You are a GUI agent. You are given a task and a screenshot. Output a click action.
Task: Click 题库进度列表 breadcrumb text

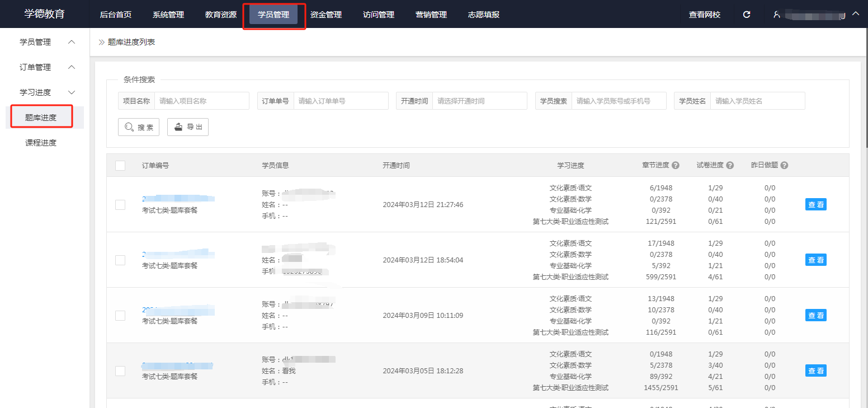pos(131,42)
